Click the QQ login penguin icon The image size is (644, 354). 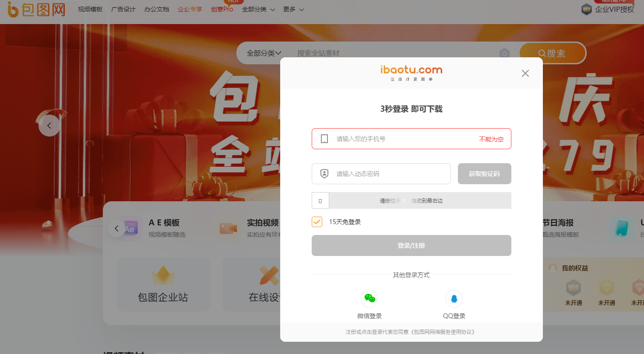(454, 299)
